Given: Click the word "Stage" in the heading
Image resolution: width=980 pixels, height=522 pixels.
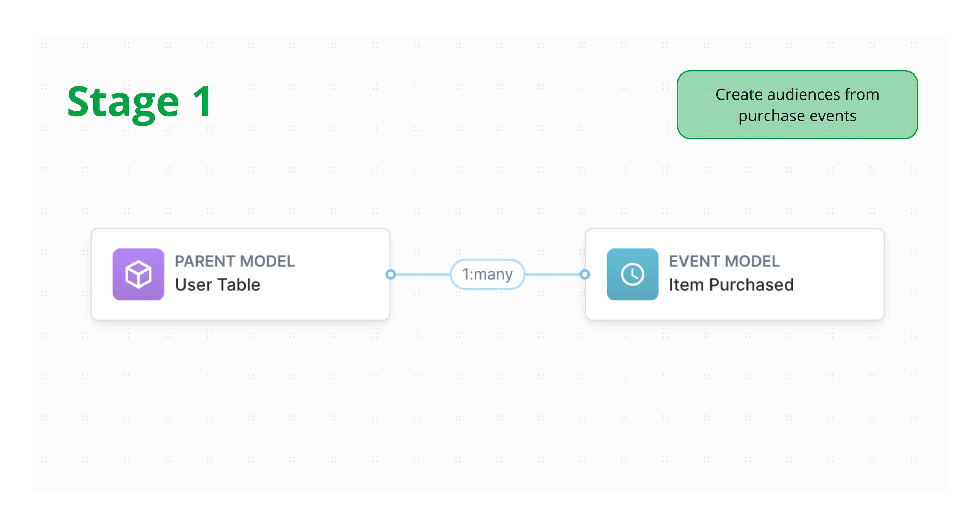Looking at the screenshot, I should coord(123,102).
